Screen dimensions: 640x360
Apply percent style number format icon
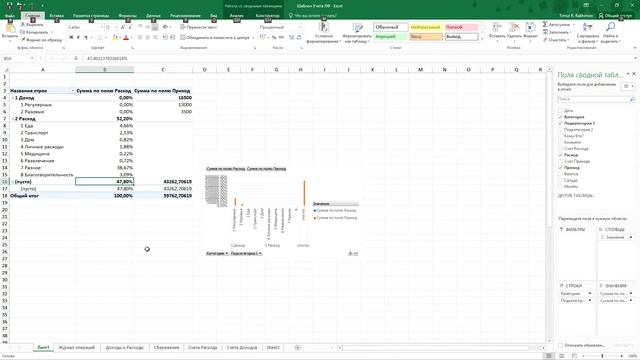click(x=274, y=38)
